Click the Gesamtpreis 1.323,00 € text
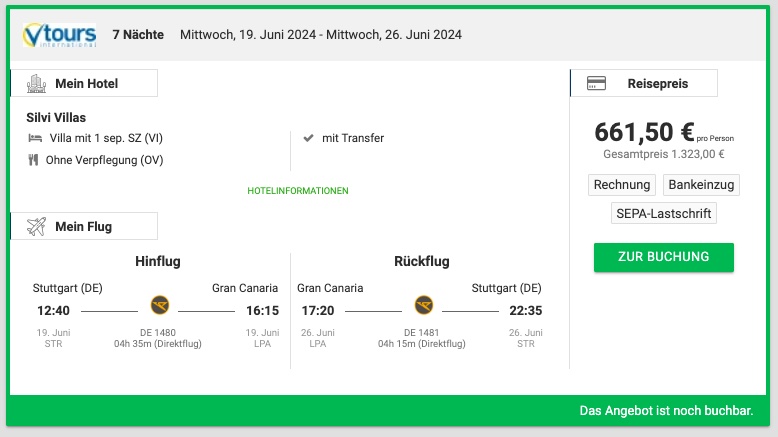This screenshot has height=437, width=778. [x=664, y=154]
